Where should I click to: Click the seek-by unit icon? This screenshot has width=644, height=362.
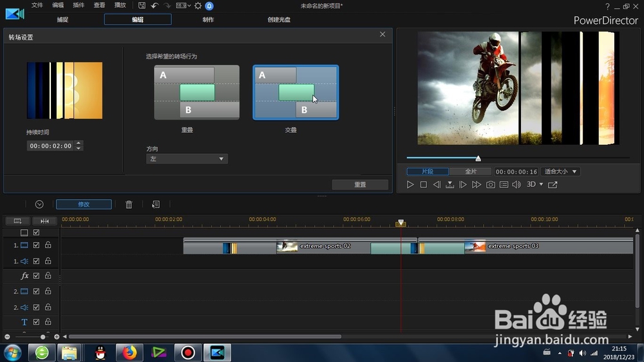pos(450,184)
